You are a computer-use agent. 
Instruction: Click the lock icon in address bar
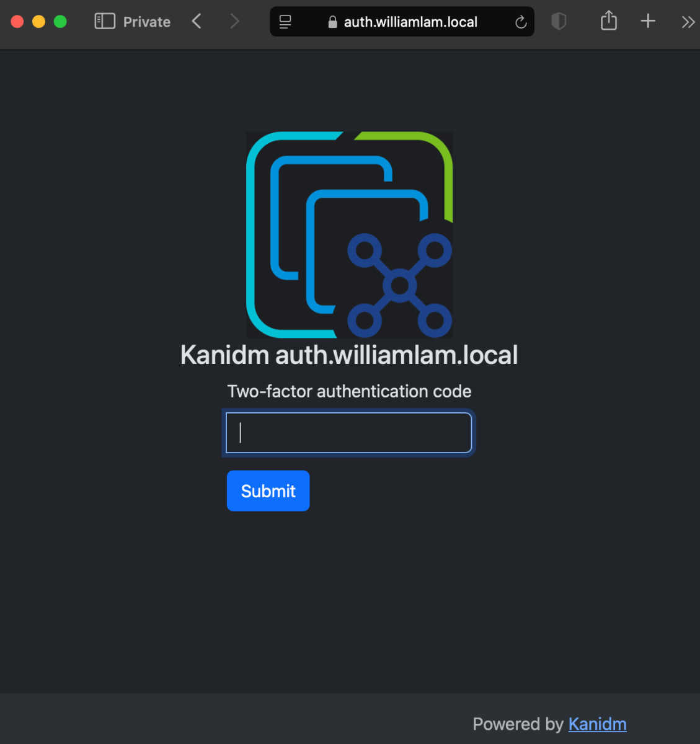[332, 22]
